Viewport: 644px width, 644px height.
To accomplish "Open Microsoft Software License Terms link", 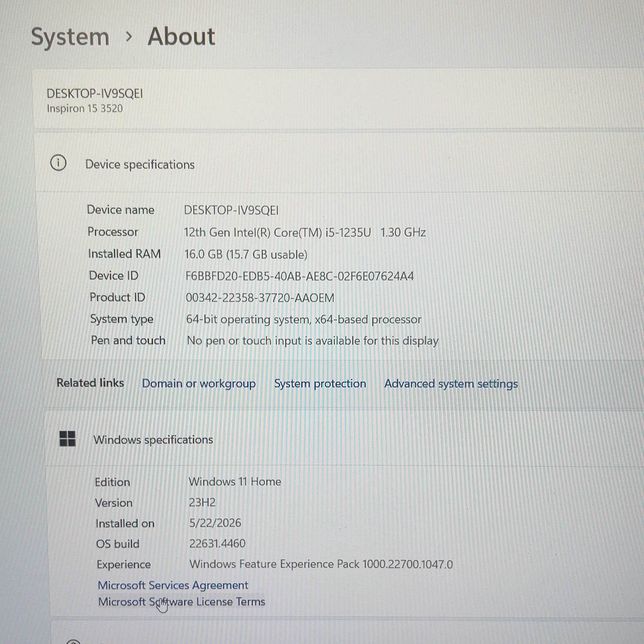I will 182,601.
